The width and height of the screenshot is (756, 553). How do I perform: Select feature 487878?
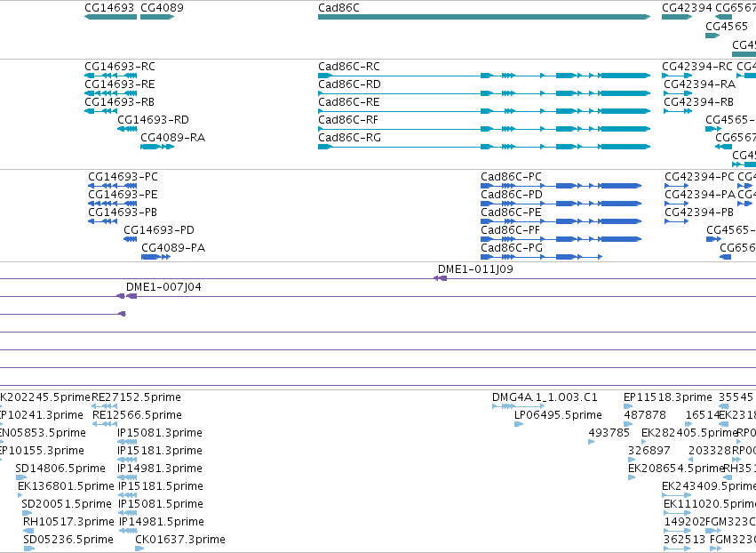(x=645, y=415)
